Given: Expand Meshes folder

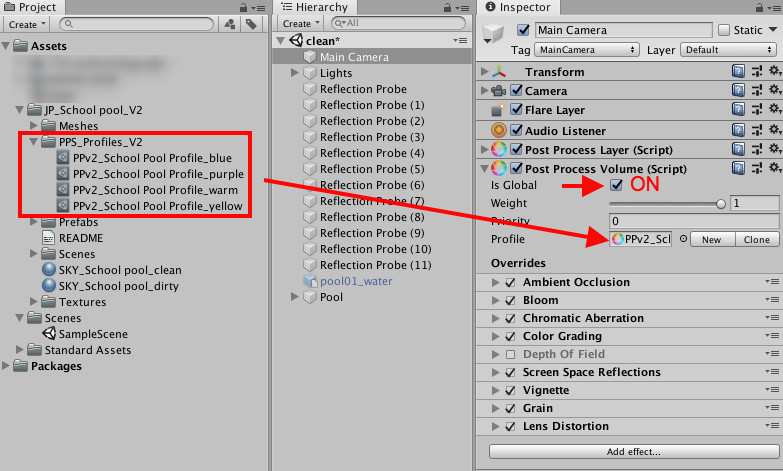Looking at the screenshot, I should click(x=34, y=125).
